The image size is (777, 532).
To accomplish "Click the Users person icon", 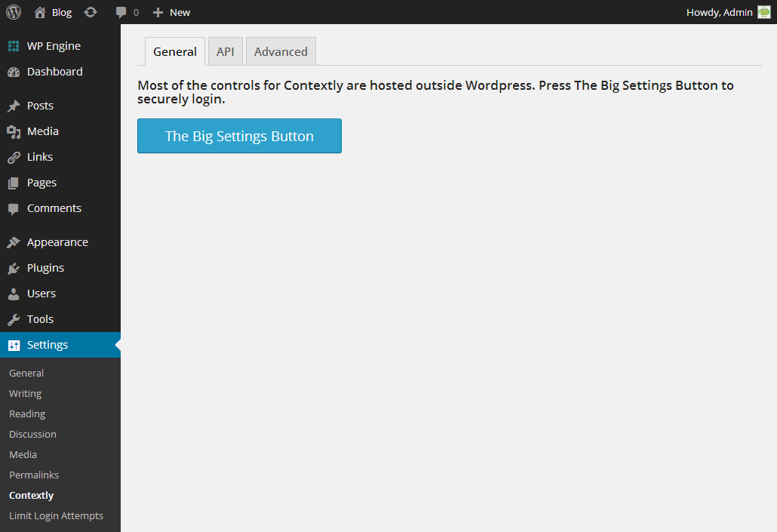I will (x=14, y=294).
